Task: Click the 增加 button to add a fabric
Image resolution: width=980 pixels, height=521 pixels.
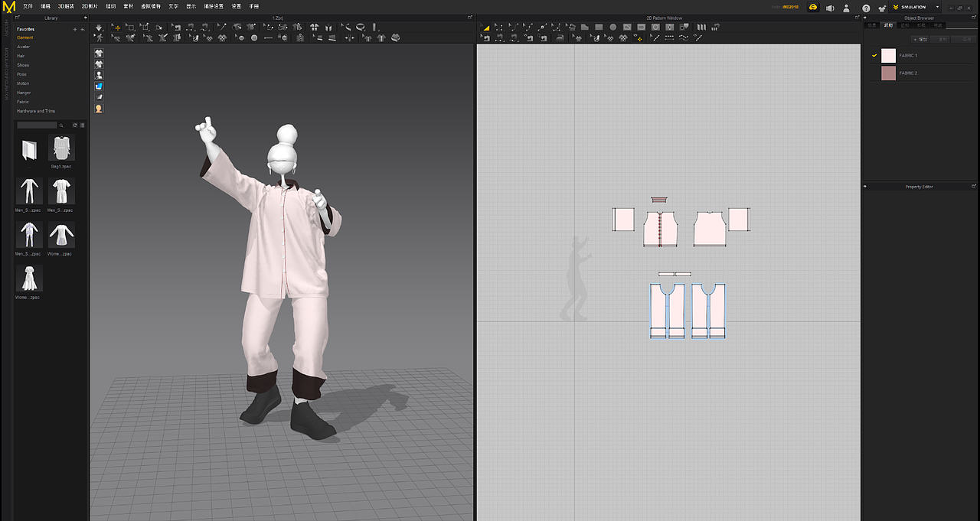Action: point(920,40)
